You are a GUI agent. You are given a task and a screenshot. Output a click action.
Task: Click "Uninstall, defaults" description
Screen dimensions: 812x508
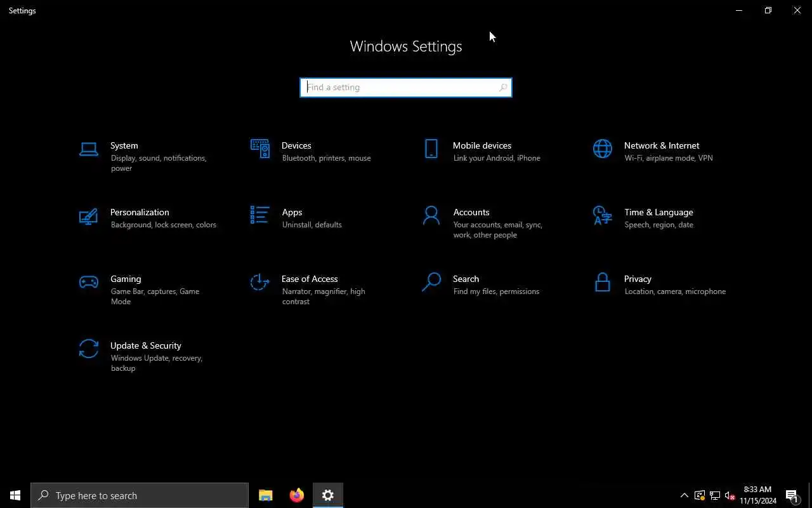[x=311, y=225]
